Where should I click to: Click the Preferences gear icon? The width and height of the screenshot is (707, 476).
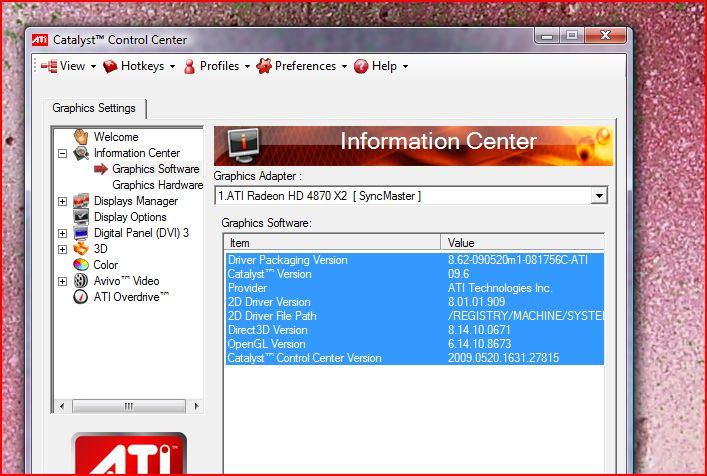point(264,66)
